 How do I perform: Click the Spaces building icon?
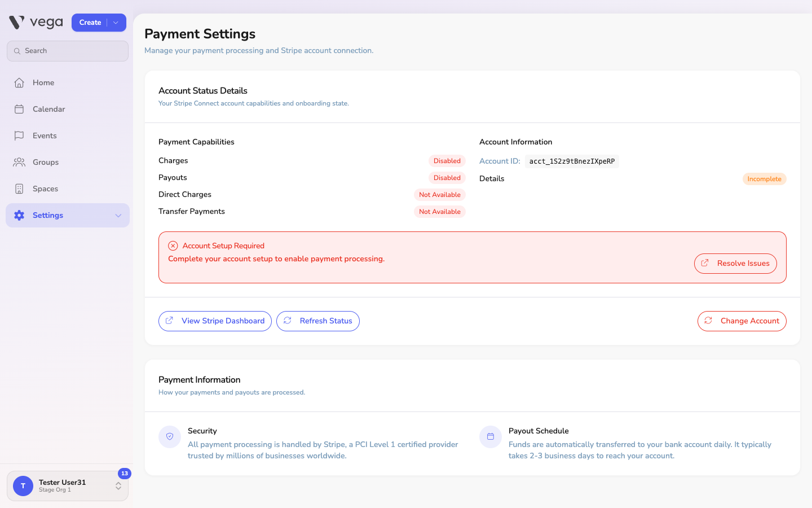point(19,189)
